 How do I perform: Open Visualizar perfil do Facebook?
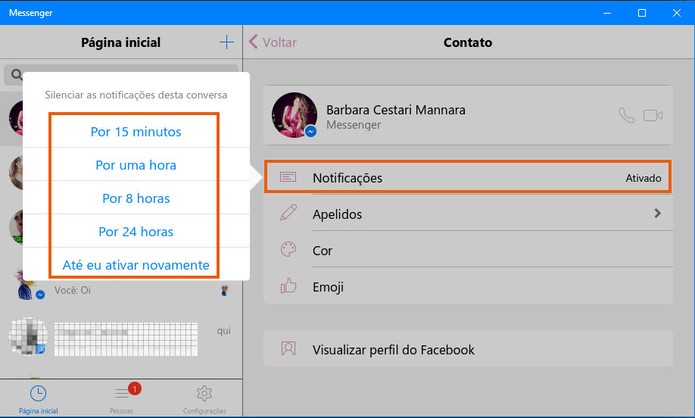(468, 349)
